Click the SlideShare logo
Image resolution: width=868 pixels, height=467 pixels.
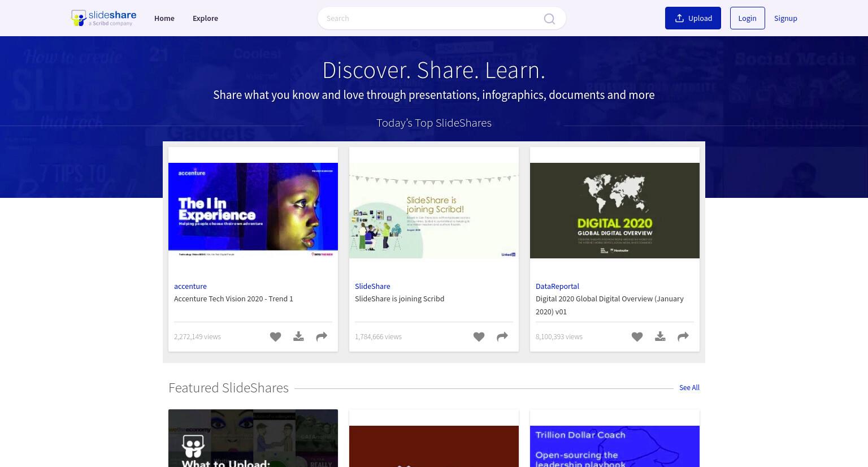click(x=103, y=18)
